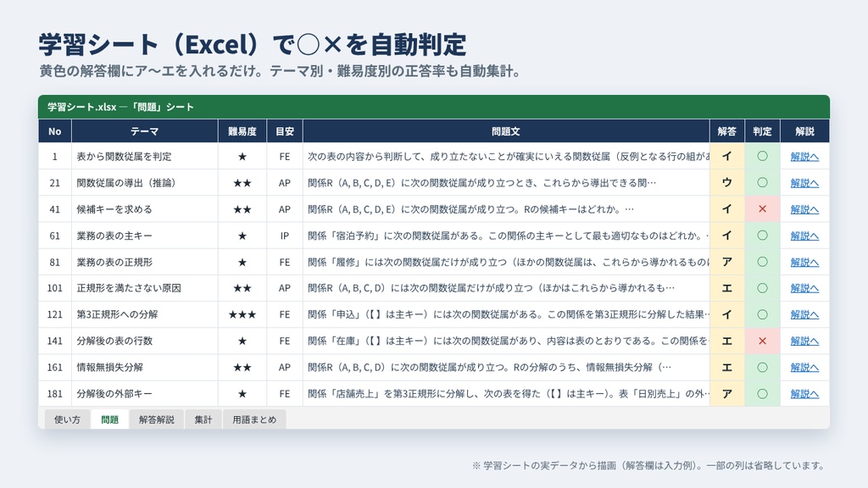Image resolution: width=868 pixels, height=488 pixels.
Task: Click the 目安 column header
Action: pos(285,131)
